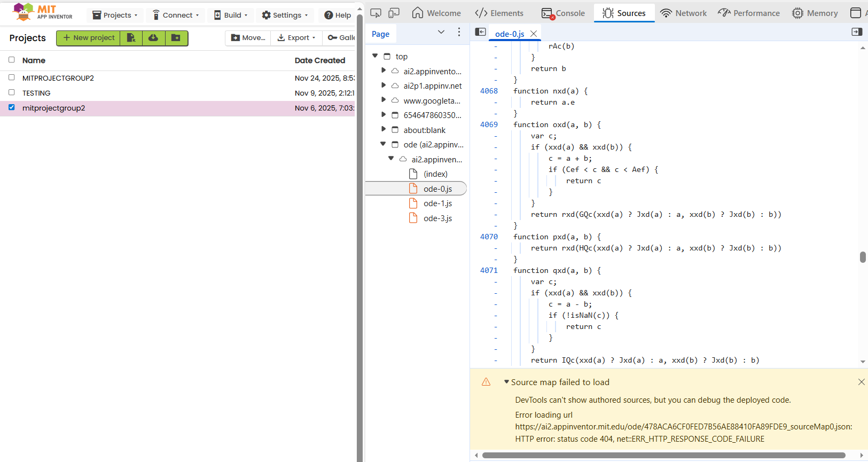Image resolution: width=868 pixels, height=462 pixels.
Task: Click the Move... button
Action: (x=248, y=38)
